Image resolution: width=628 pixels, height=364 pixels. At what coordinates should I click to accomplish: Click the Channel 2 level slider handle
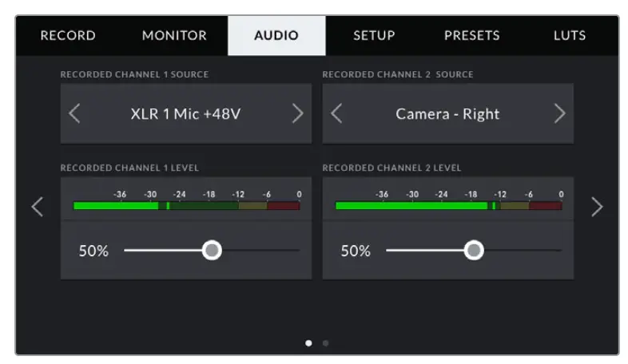[474, 251]
